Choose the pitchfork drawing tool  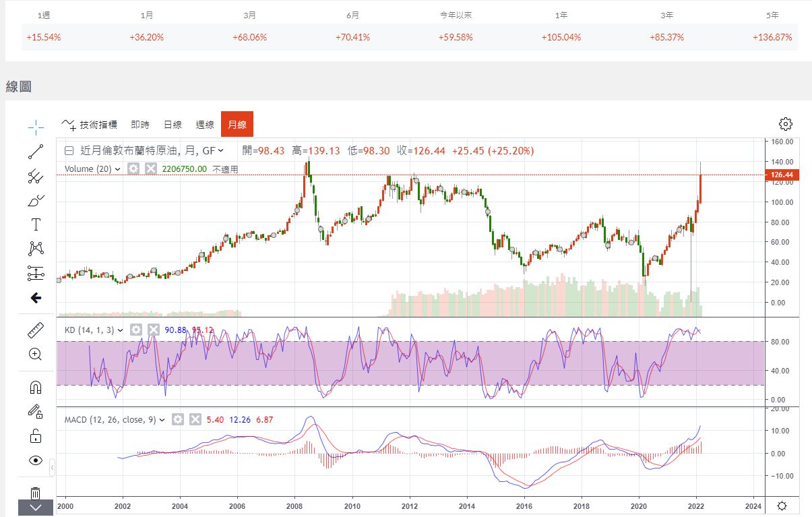[36, 177]
